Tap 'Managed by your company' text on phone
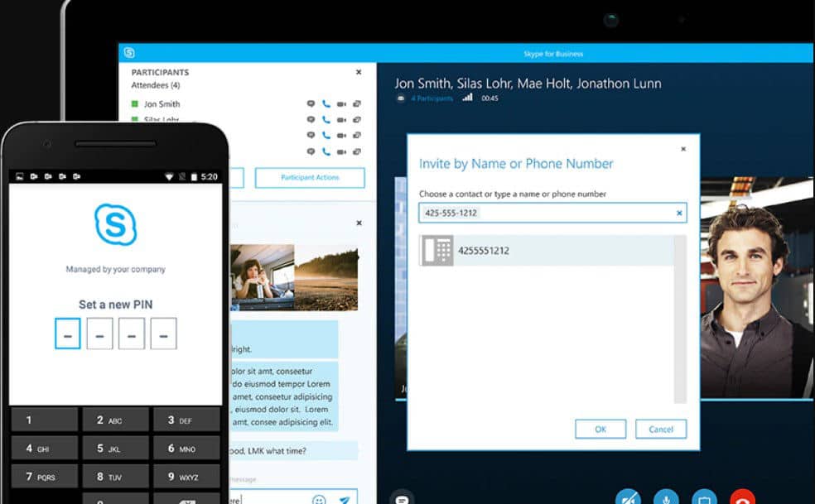 click(115, 269)
